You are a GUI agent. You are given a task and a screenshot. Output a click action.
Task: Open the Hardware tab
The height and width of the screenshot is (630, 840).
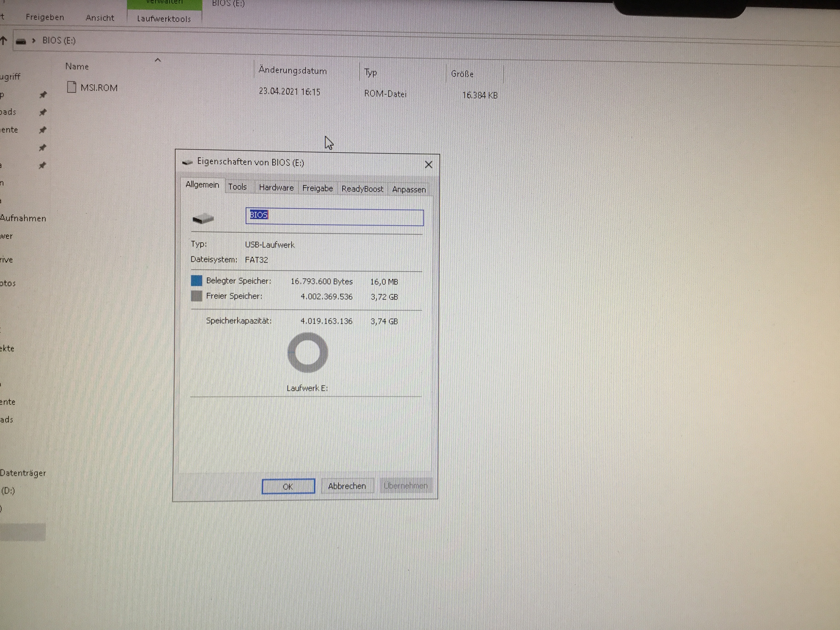276,188
